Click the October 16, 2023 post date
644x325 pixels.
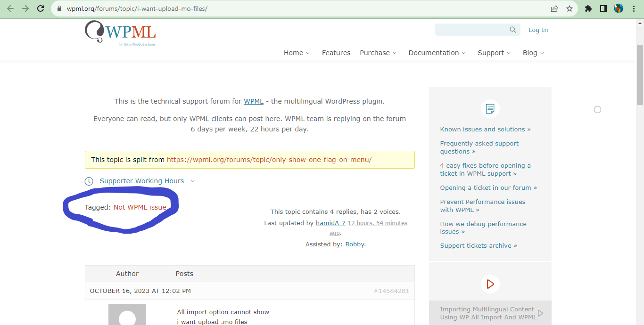140,291
